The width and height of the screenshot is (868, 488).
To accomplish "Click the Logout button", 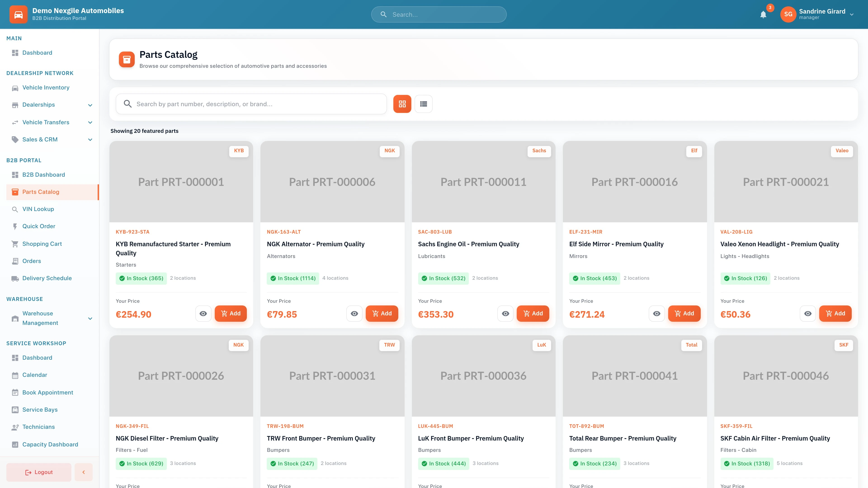I will [39, 472].
